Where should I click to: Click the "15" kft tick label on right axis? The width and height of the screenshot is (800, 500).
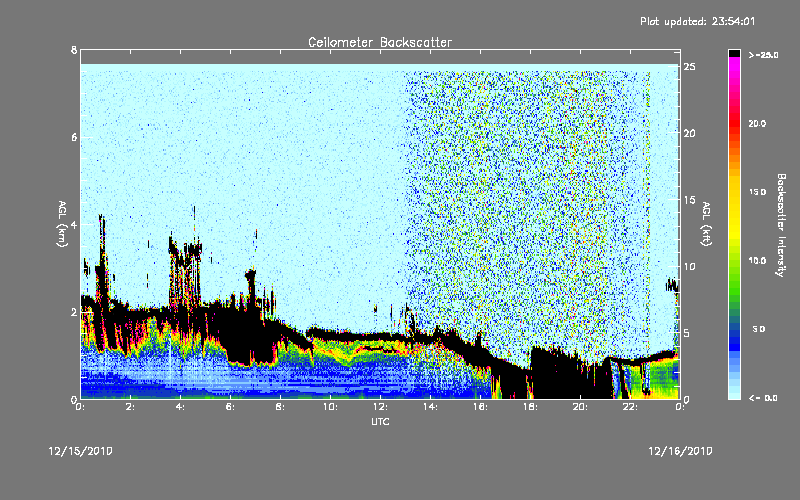(x=689, y=200)
